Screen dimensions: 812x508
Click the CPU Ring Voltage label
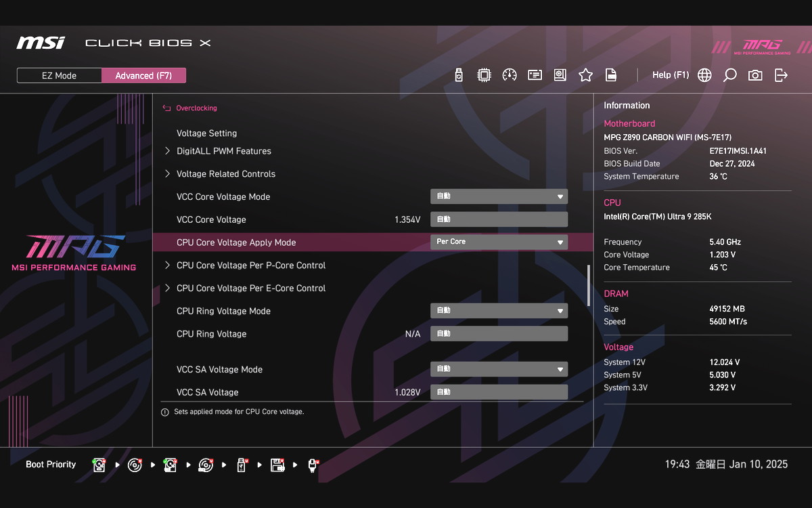(211, 335)
